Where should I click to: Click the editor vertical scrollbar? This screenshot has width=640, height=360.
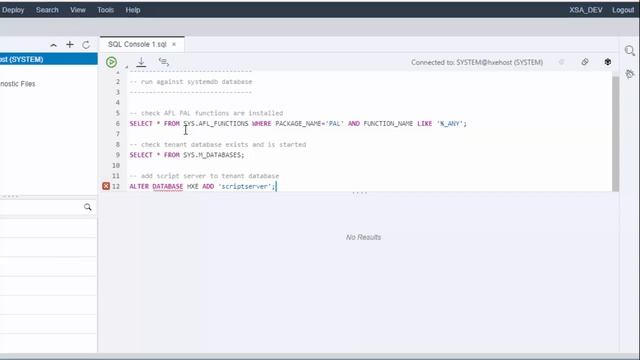616,133
